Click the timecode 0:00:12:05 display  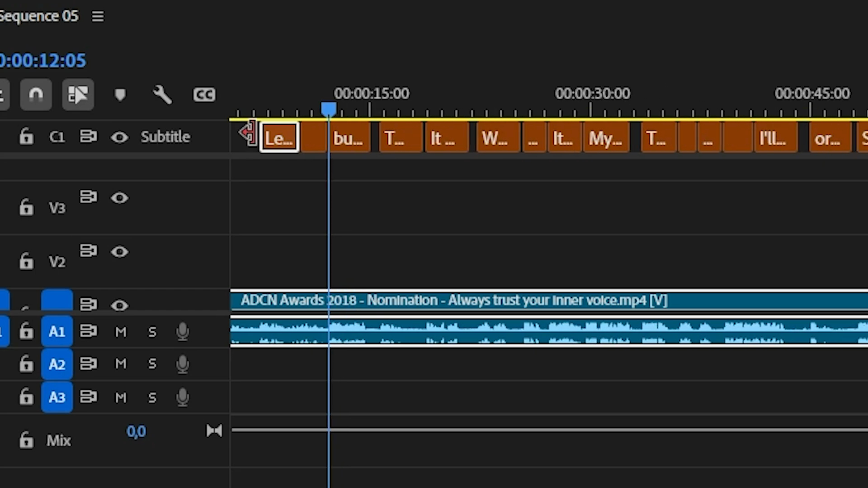pyautogui.click(x=43, y=60)
